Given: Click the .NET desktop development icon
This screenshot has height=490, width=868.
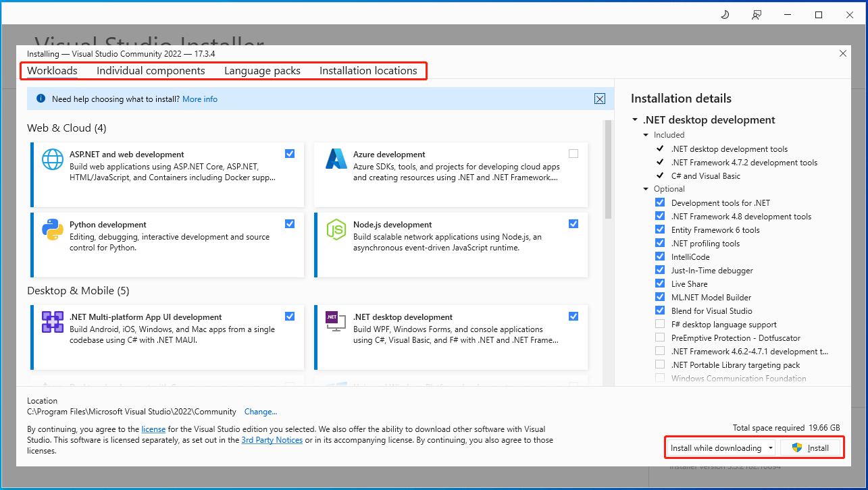Looking at the screenshot, I should click(336, 322).
